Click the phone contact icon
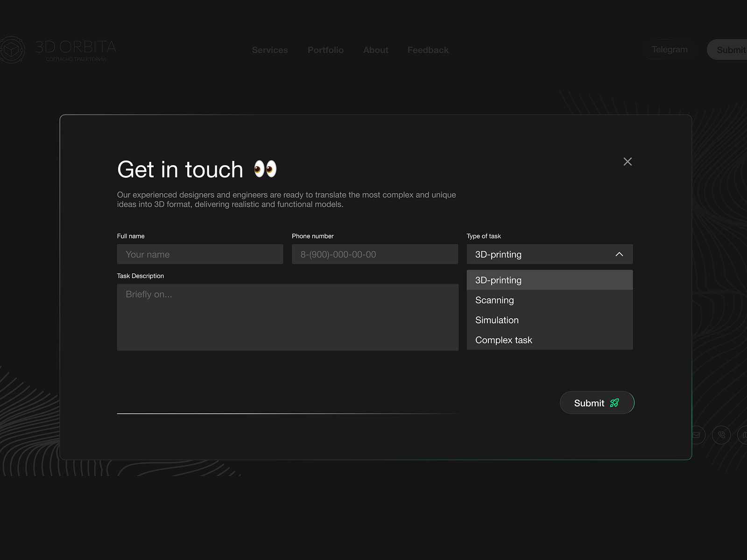The image size is (747, 560). coord(721,434)
